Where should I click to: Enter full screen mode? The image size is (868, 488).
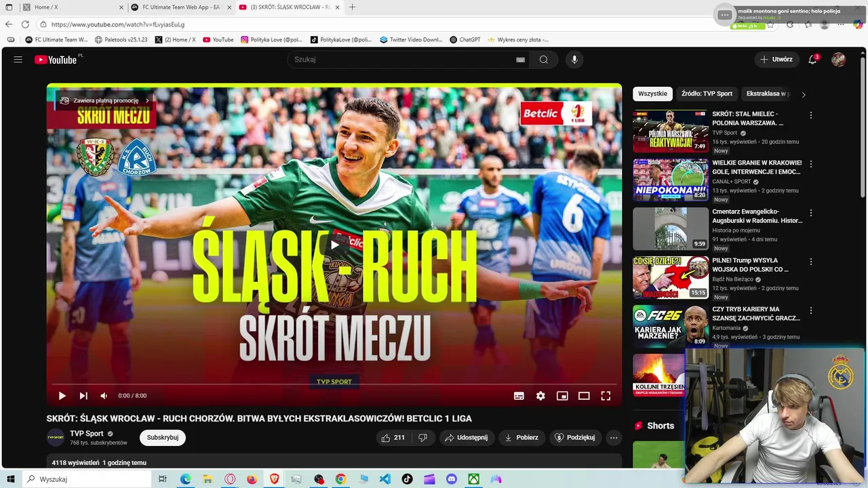point(606,396)
